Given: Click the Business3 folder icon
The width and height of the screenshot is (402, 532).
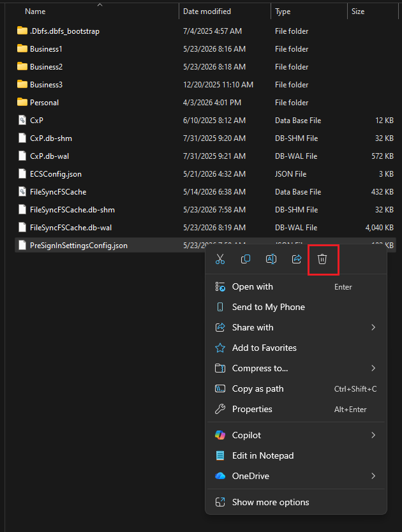Looking at the screenshot, I should click(22, 84).
